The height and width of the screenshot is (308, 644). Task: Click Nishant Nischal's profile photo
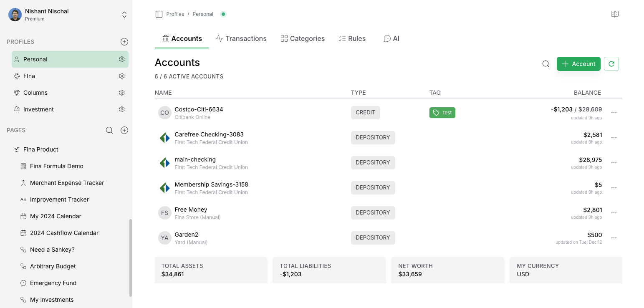pos(15,15)
